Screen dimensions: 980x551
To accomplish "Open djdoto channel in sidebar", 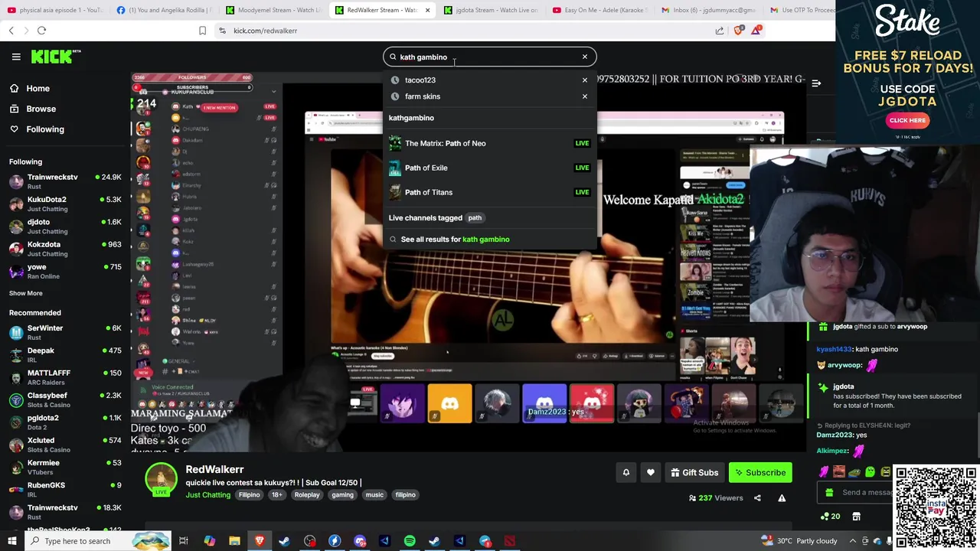I will point(65,227).
